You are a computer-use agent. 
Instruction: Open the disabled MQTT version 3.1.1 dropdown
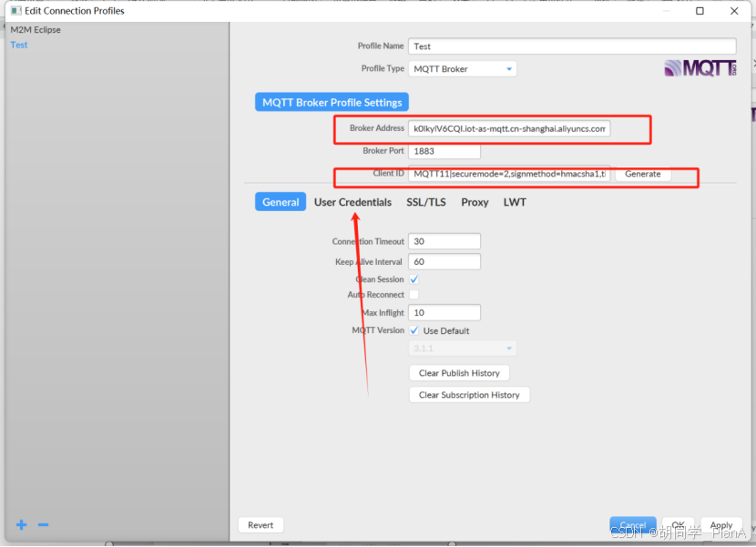click(463, 348)
